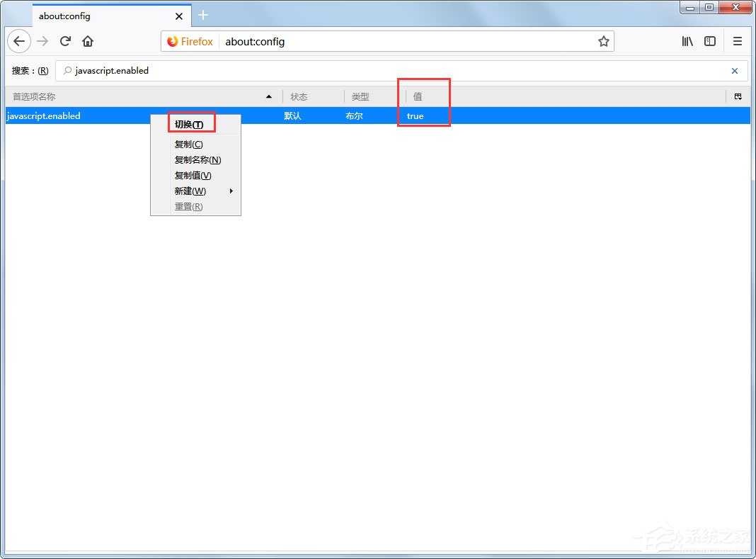The height and width of the screenshot is (559, 756).
Task: Open a new tab with the + button
Action: click(x=204, y=15)
